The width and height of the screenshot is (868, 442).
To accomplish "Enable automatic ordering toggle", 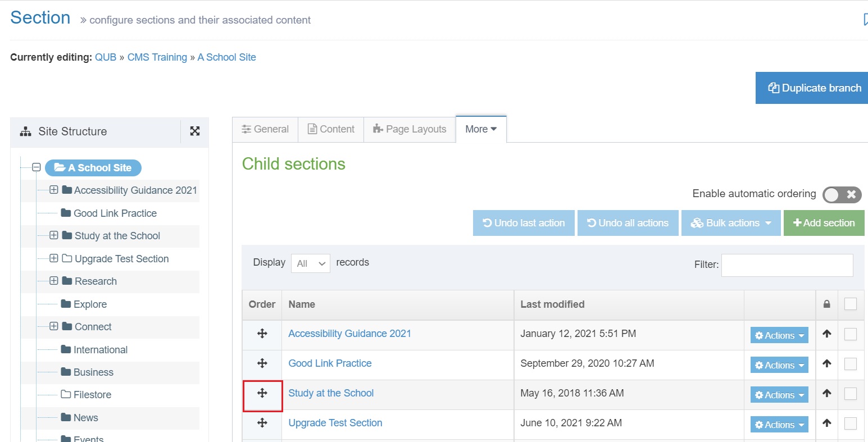I will 841,194.
